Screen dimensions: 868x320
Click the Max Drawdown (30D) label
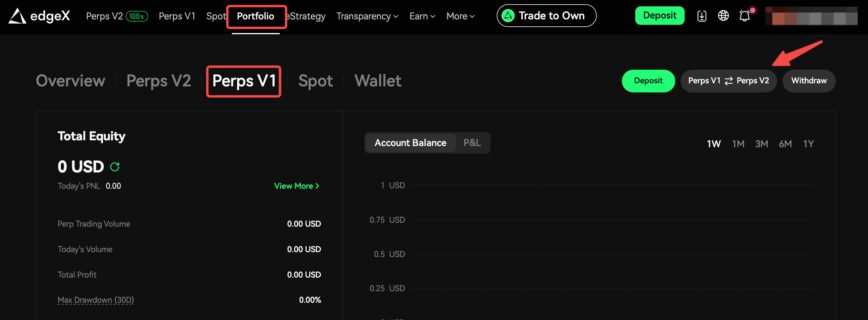click(96, 300)
